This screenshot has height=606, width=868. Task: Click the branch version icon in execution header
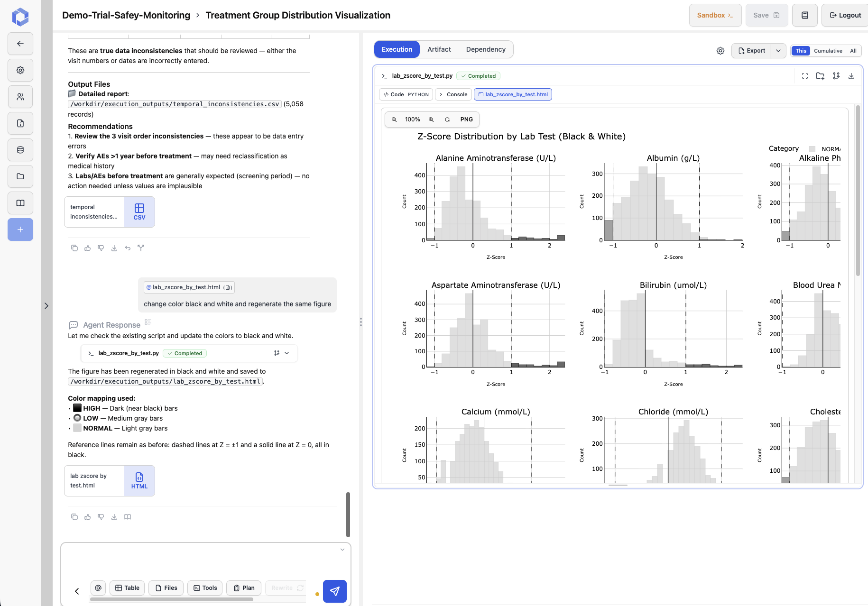(x=836, y=76)
